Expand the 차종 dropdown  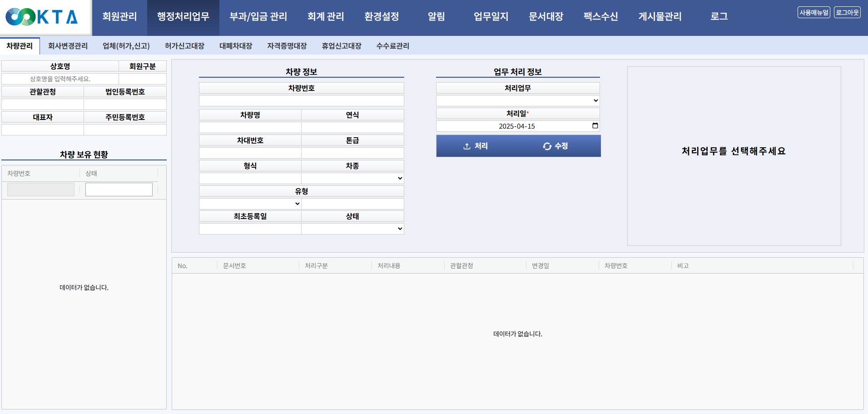click(x=352, y=178)
